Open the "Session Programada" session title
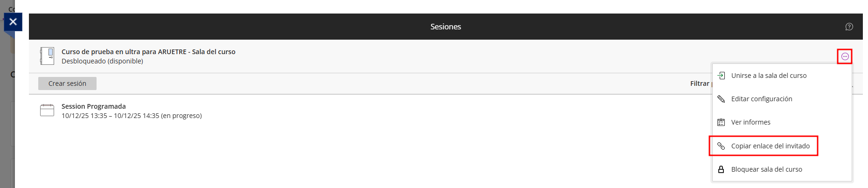Viewport: 868px width, 188px height. click(93, 106)
